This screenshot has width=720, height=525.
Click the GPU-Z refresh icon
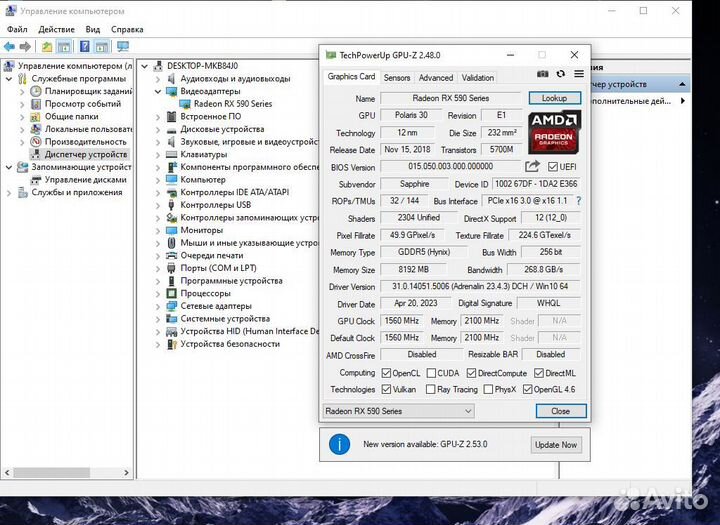[561, 74]
